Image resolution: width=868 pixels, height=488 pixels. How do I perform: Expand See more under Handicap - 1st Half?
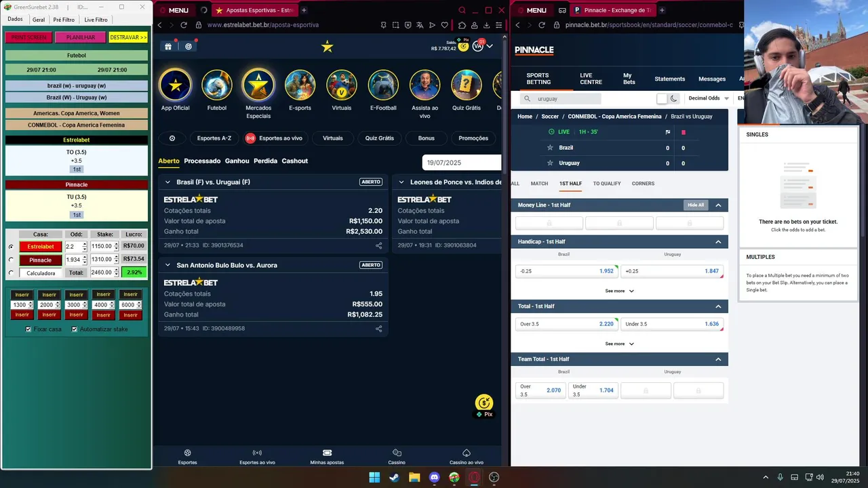click(620, 291)
